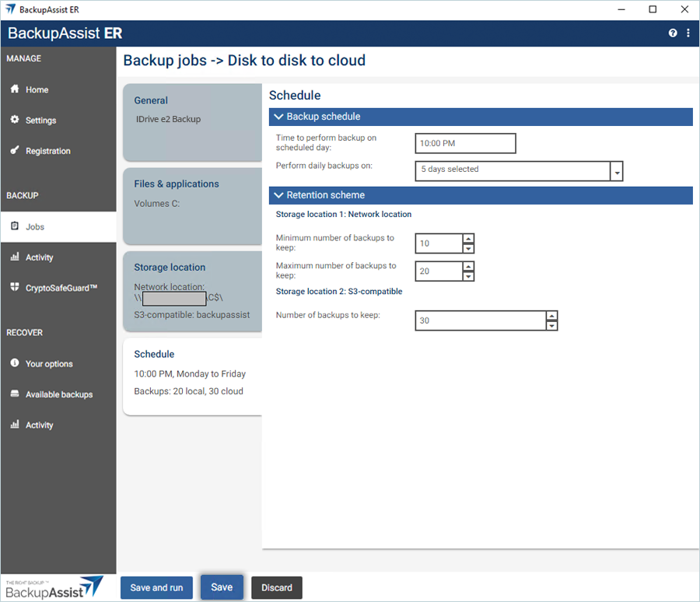
Task: Click the backup time input field
Action: 465,144
